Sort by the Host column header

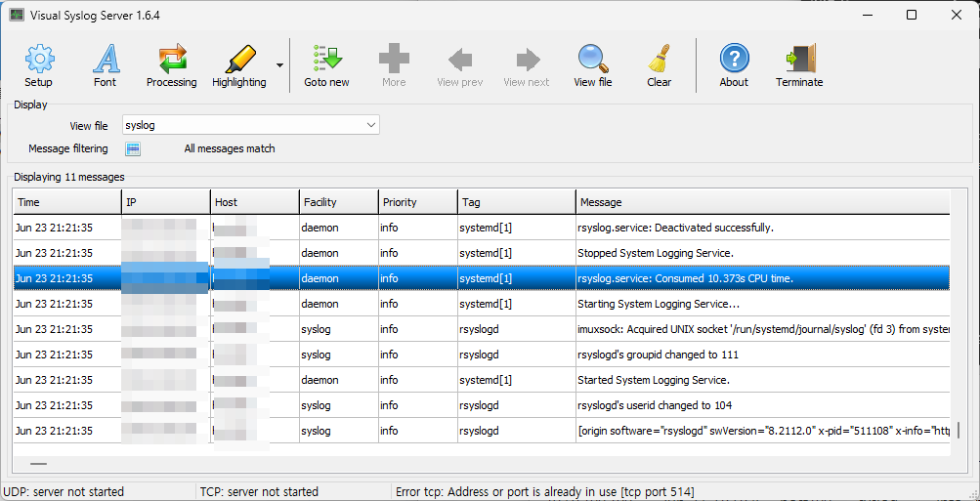(255, 202)
